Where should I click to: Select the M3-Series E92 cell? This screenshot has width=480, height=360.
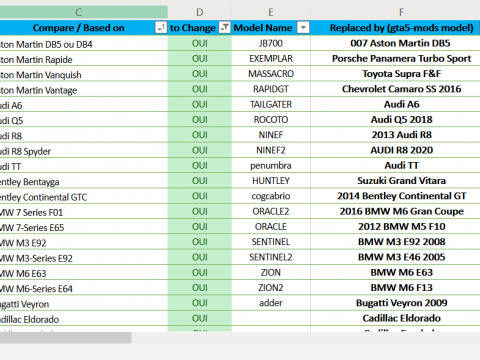84,257
